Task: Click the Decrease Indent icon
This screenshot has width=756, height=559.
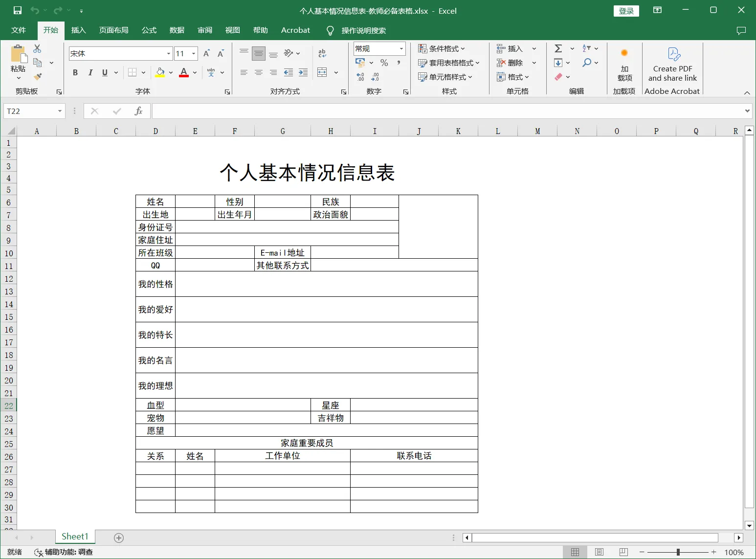Action: tap(289, 72)
